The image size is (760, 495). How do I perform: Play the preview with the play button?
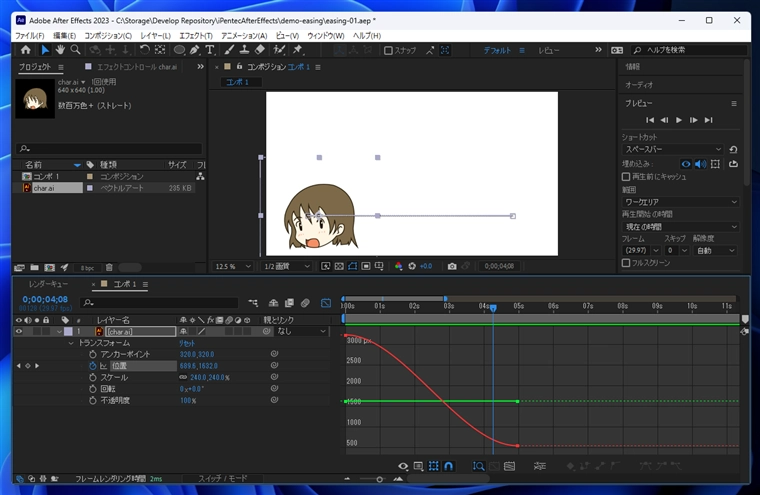(679, 120)
